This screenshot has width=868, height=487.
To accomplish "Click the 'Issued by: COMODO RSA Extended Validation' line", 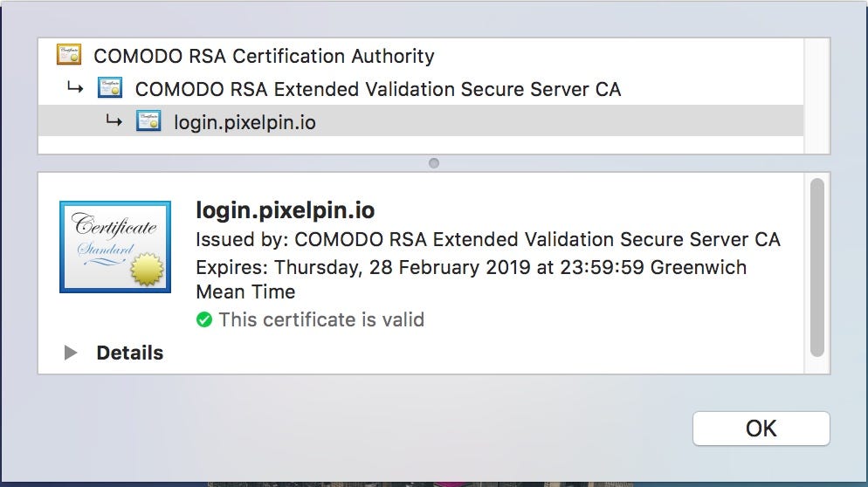I will (487, 239).
